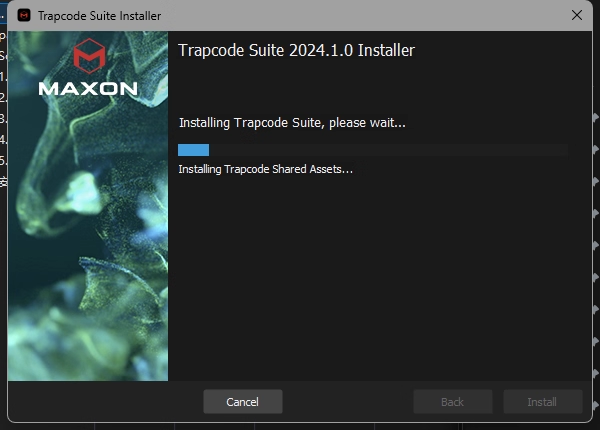Close the Trapcode Suite Installer window
This screenshot has width=600, height=430.
(x=577, y=15)
